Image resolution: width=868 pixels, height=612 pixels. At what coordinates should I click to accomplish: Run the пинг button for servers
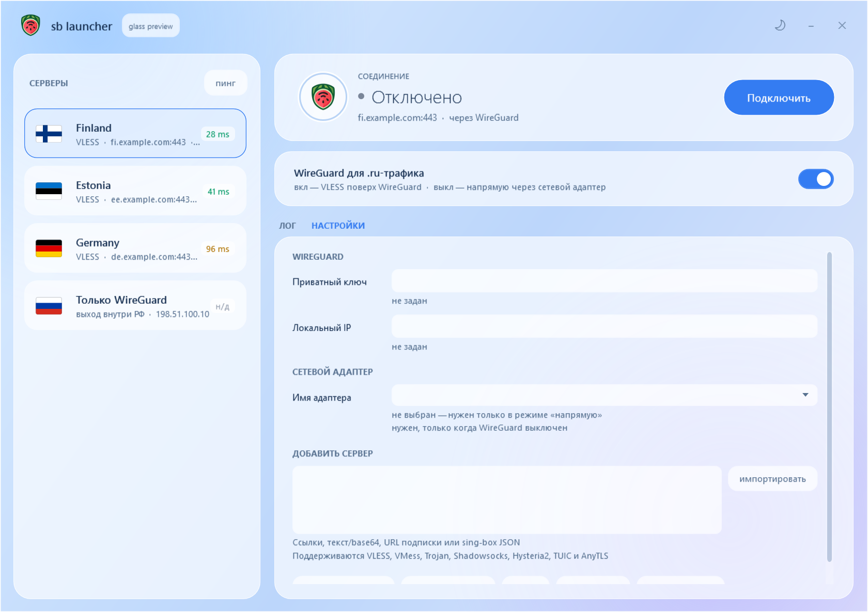225,83
